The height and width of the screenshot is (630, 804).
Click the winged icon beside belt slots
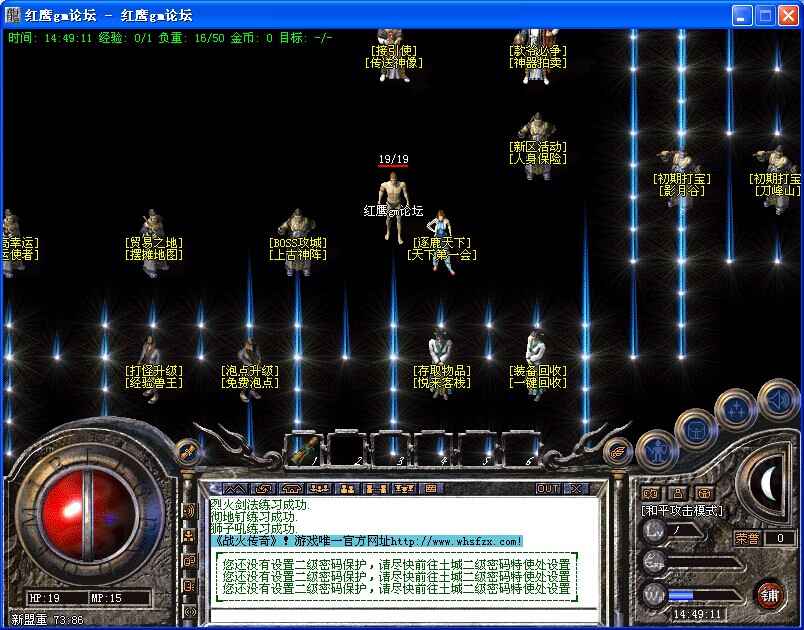coord(620,452)
